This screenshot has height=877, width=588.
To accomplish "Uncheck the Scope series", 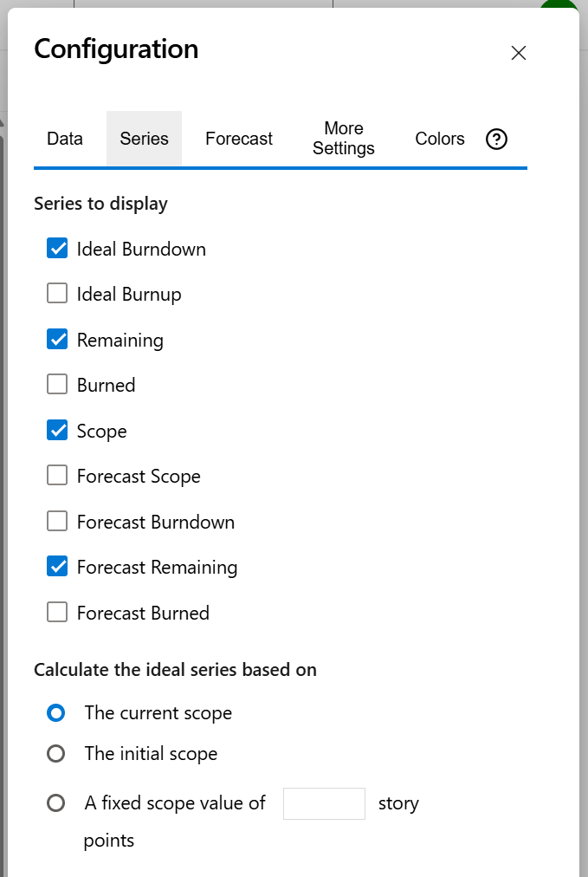I will point(57,430).
